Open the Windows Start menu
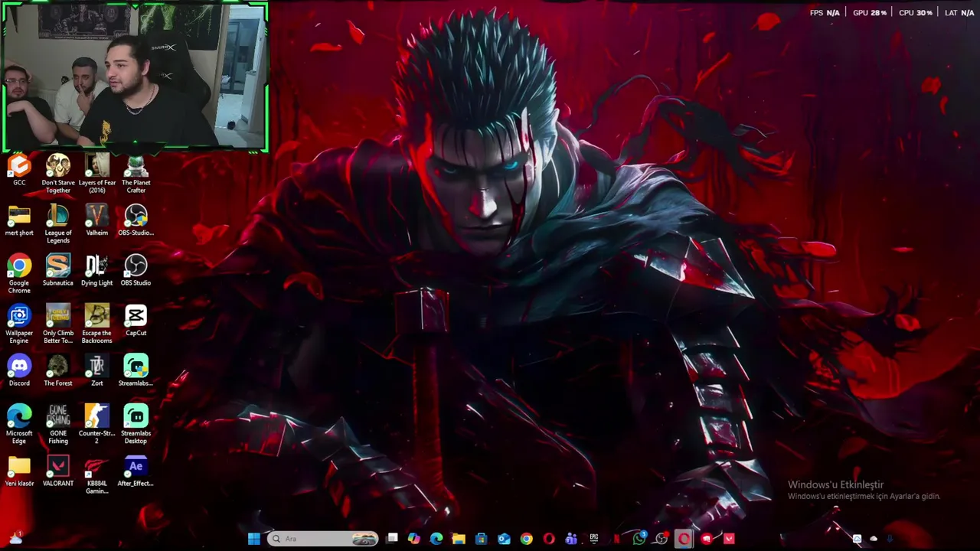The width and height of the screenshot is (980, 551). click(x=253, y=539)
